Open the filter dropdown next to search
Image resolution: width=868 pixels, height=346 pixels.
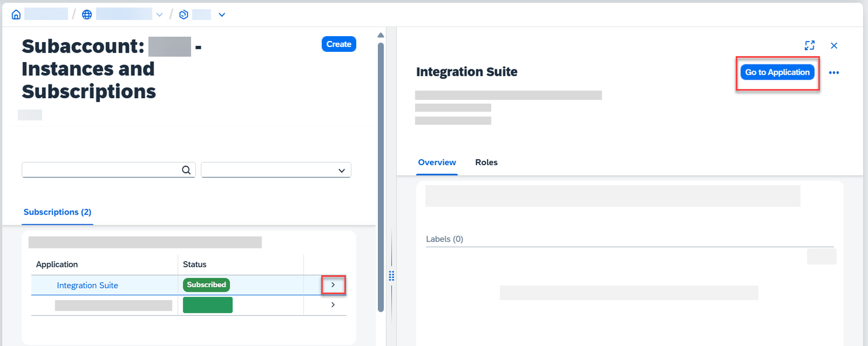coord(276,170)
